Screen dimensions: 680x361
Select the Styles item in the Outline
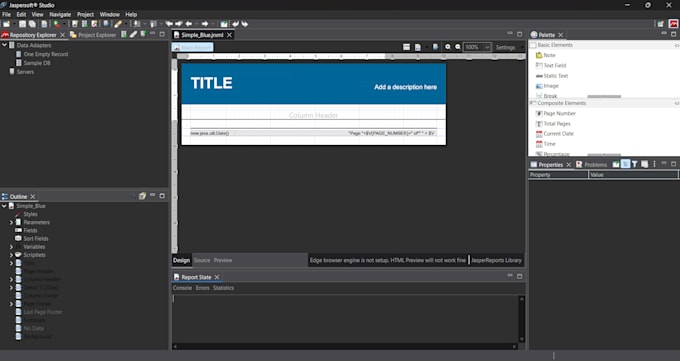(26, 214)
